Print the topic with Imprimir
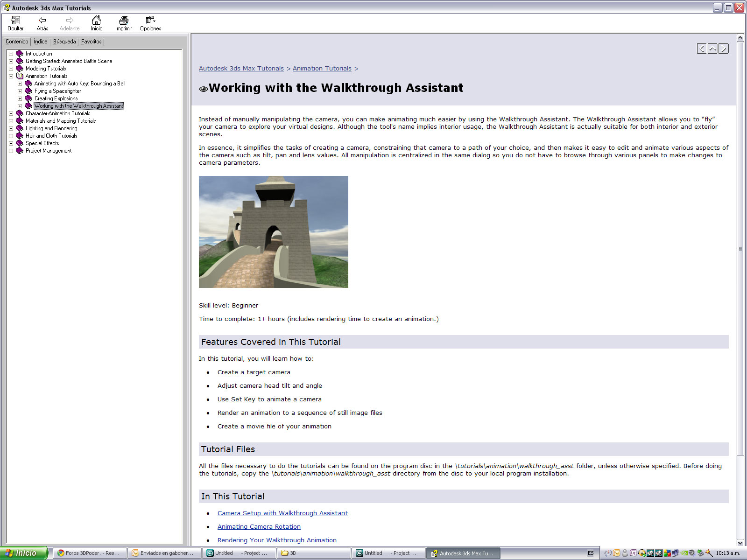Viewport: 747px width, 560px height. 123,23
